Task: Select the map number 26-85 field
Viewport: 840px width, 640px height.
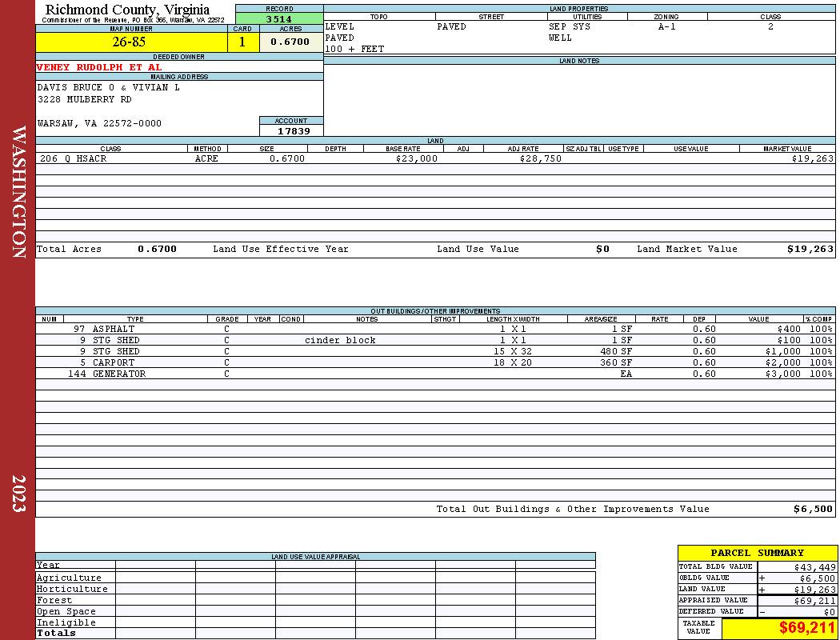Action: tap(131, 42)
